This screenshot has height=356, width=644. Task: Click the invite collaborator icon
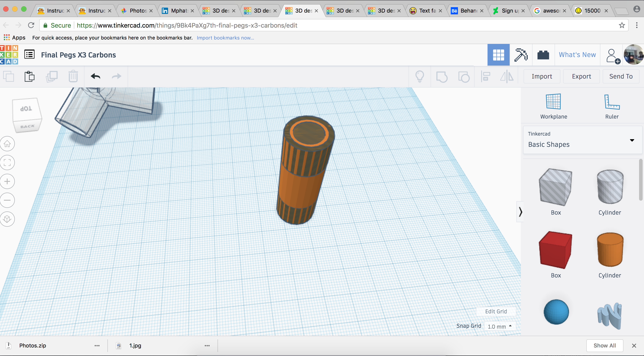click(613, 56)
